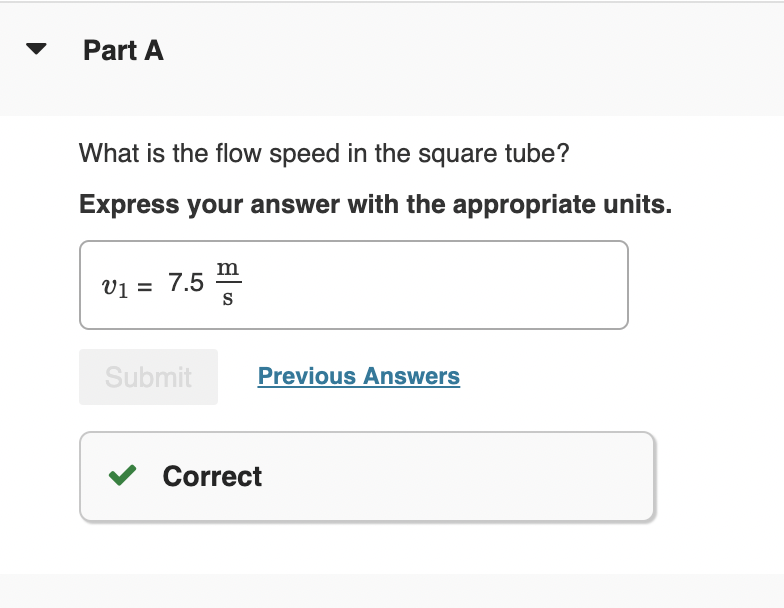Click the green Correct checkmark icon
Image resolution: width=784 pixels, height=608 pixels.
[x=124, y=476]
